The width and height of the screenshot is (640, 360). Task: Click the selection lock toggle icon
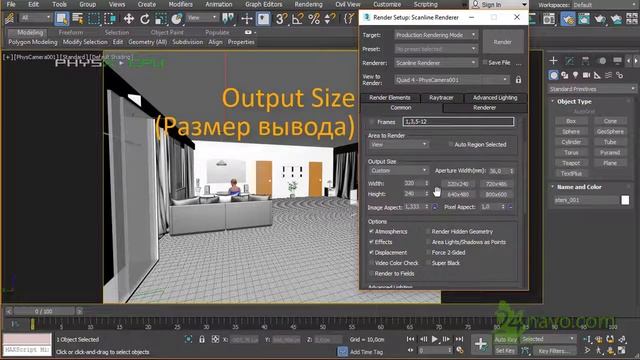point(202,339)
